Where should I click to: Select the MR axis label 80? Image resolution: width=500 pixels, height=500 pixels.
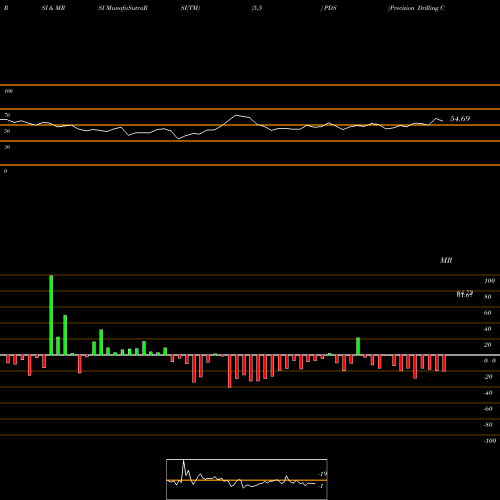[x=488, y=297]
